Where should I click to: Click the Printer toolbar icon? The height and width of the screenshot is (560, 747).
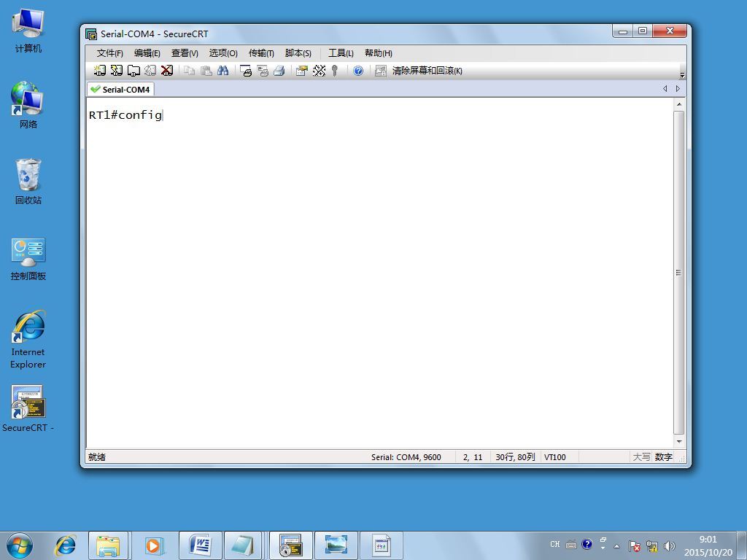click(279, 71)
